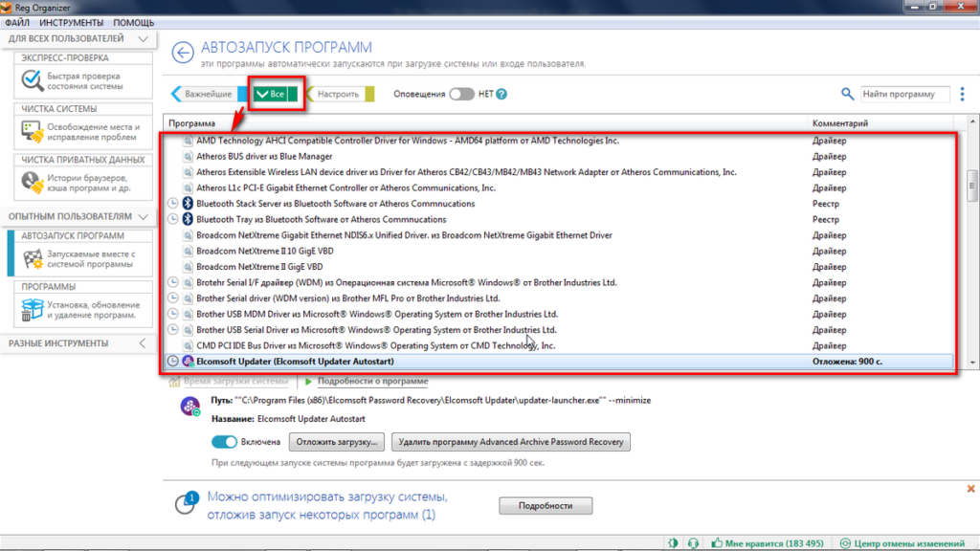
Task: Click the headset support icon in status bar
Action: 693,543
